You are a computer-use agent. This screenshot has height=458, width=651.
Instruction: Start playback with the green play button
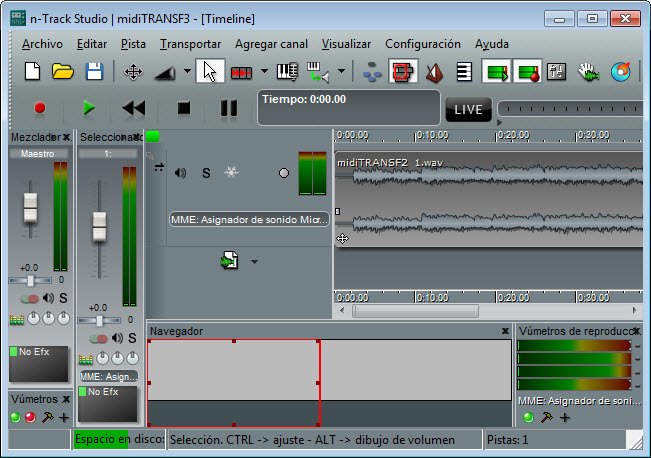88,108
